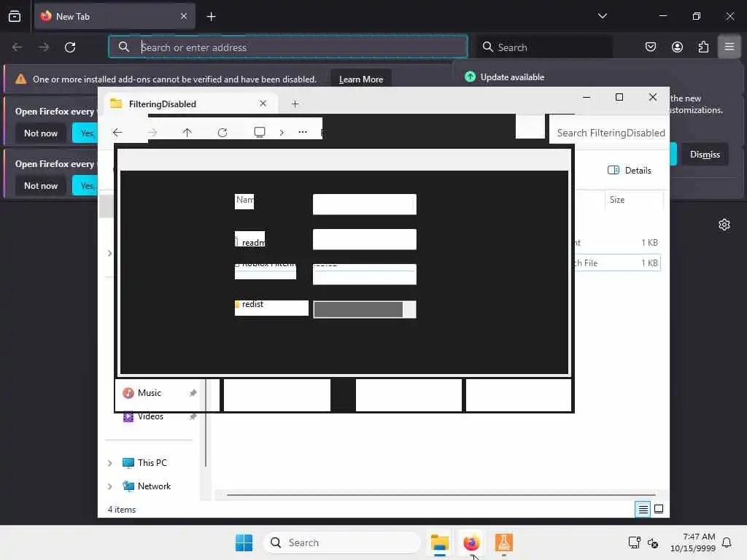Image resolution: width=747 pixels, height=560 pixels.
Task: Click the Explorer horizontal scrollbar
Action: [x=441, y=495]
